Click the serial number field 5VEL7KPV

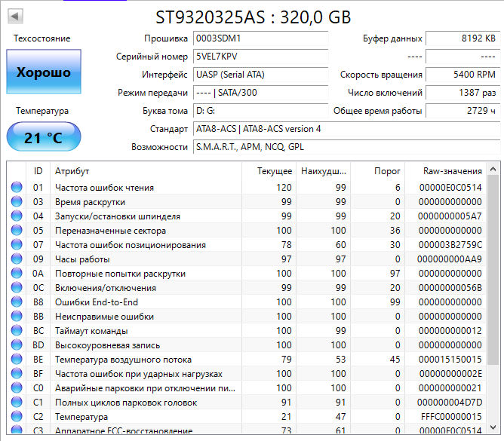pos(260,57)
